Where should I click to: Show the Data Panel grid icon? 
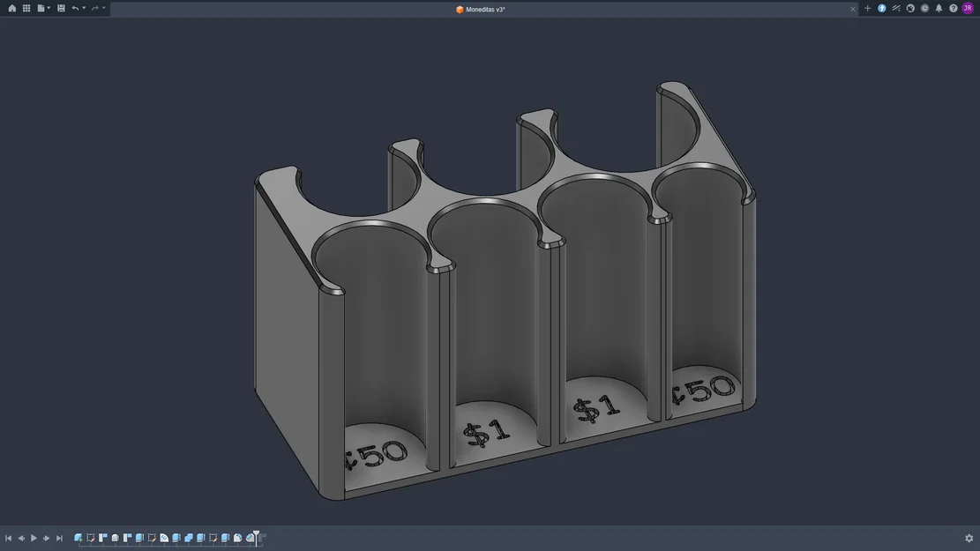pyautogui.click(x=26, y=8)
